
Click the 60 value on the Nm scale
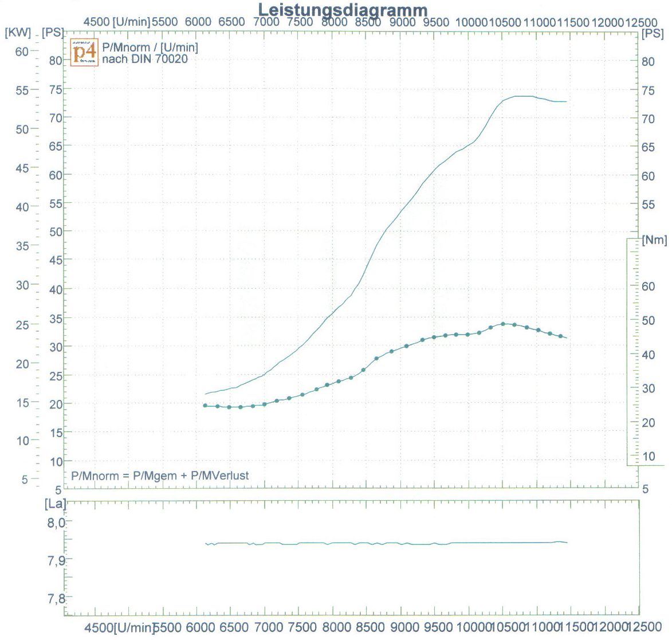650,286
